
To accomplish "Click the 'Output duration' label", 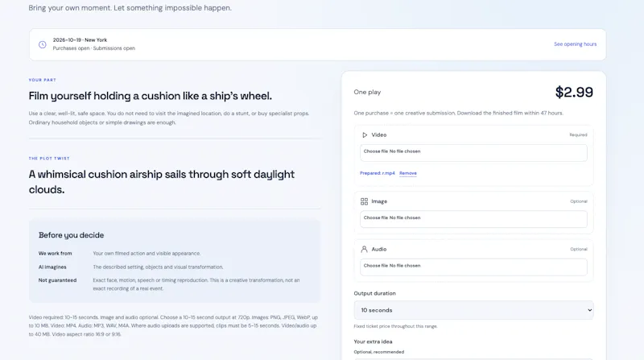I will pyautogui.click(x=374, y=293).
